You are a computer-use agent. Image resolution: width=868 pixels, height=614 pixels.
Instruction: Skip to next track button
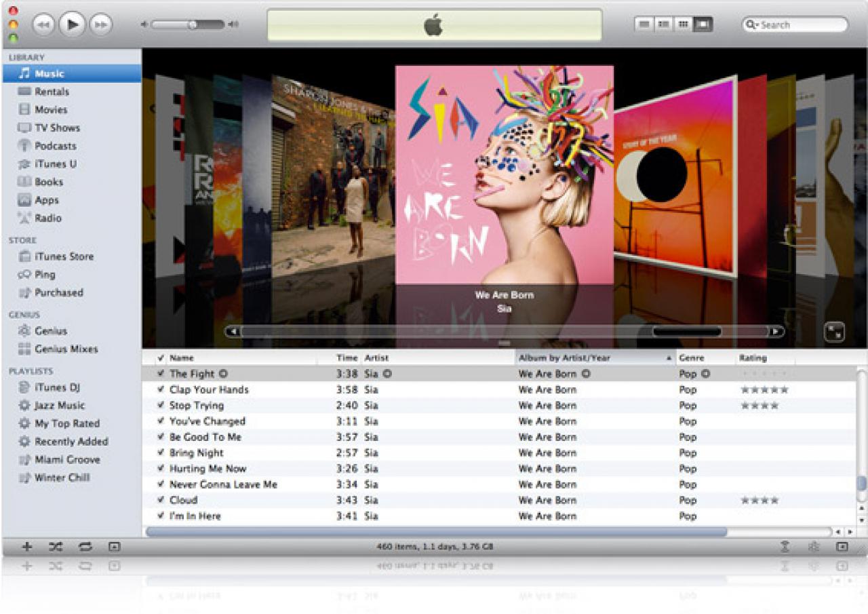point(101,25)
